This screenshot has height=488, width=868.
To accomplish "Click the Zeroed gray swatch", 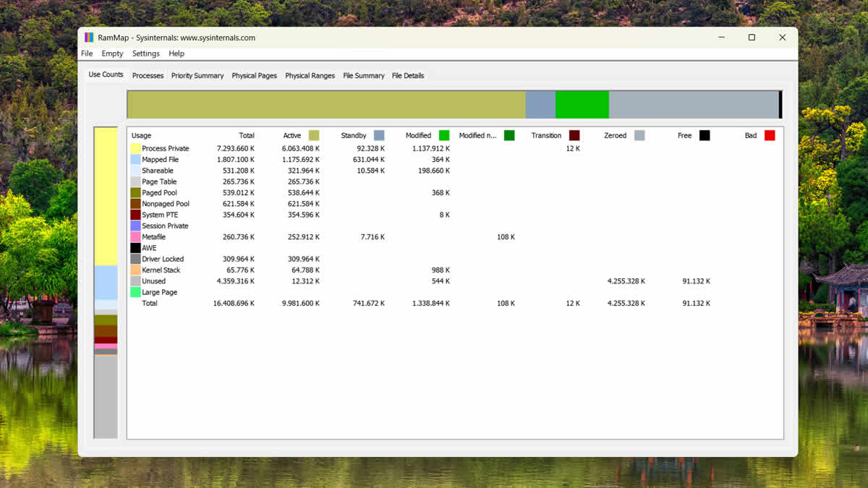I will click(639, 135).
